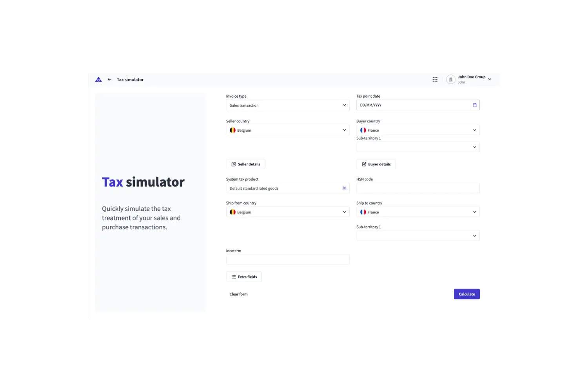Image resolution: width=588 pixels, height=392 pixels.
Task: Open the Invoice type Sales transaction dropdown
Action: (288, 105)
